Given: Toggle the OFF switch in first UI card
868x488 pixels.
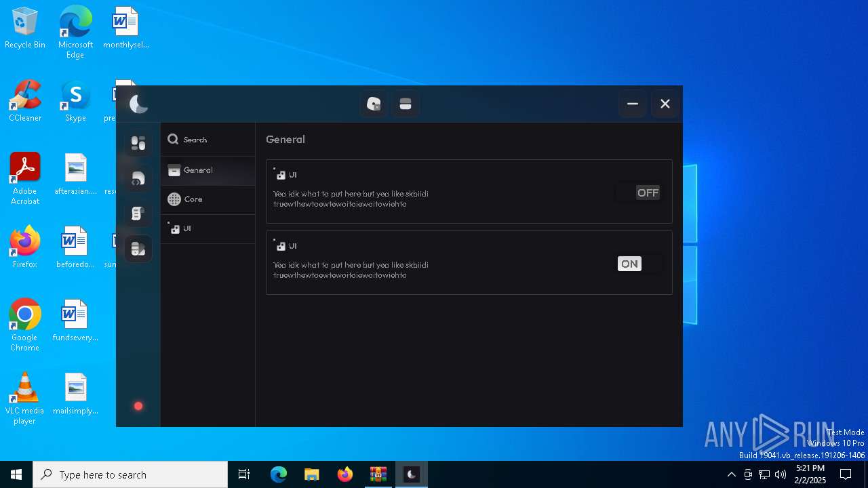Looking at the screenshot, I should click(x=639, y=192).
